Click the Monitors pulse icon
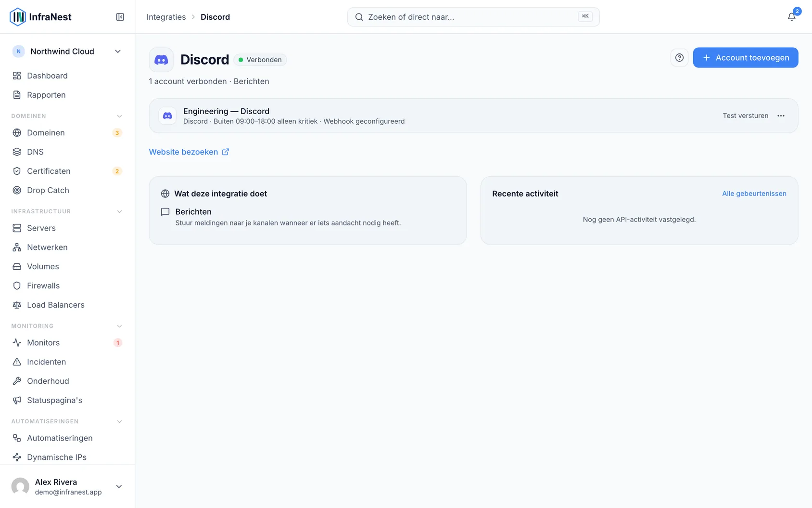The width and height of the screenshot is (812, 508). point(17,342)
